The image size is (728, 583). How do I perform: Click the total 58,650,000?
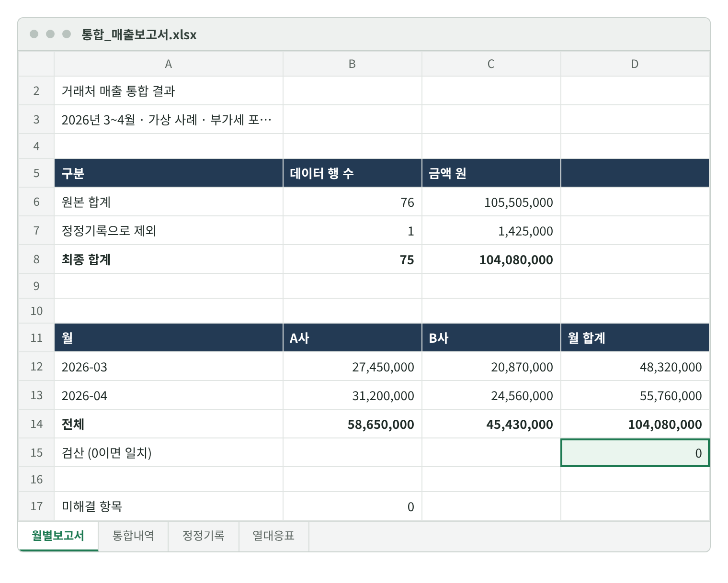click(x=353, y=424)
